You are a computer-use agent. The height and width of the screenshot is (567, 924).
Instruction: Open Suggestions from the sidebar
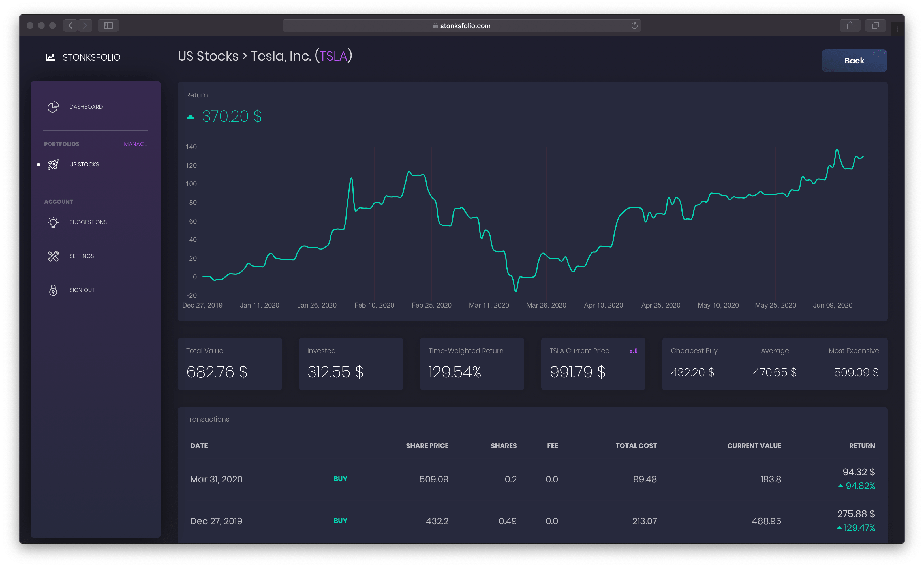pyautogui.click(x=88, y=222)
